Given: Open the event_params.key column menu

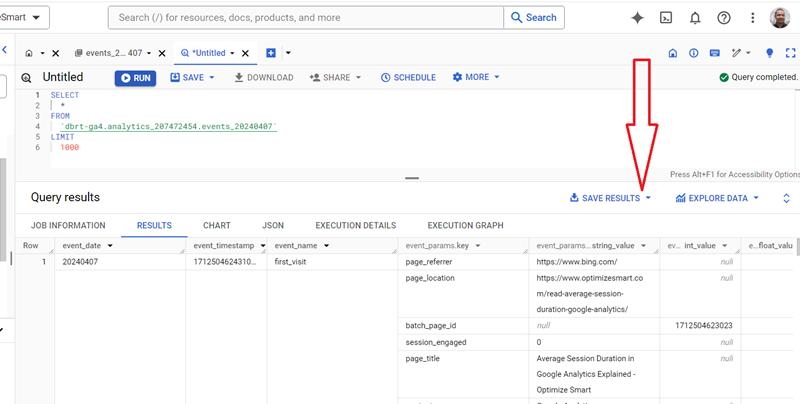Looking at the screenshot, I should tap(478, 246).
